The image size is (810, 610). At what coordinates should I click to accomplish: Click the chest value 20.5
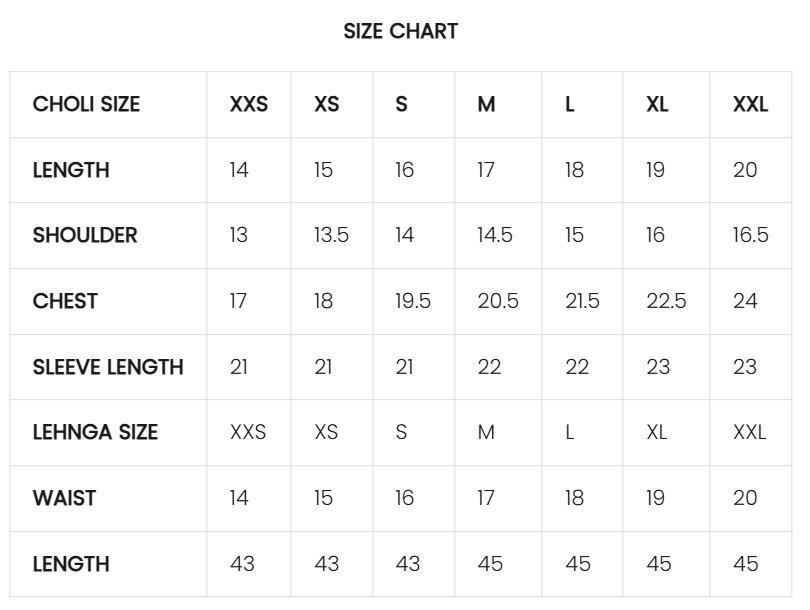(x=498, y=301)
